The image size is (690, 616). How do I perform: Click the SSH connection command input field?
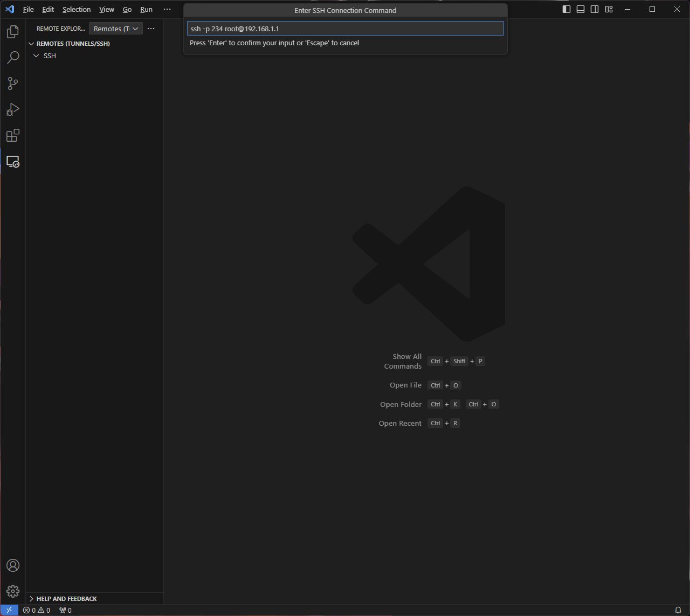point(345,29)
